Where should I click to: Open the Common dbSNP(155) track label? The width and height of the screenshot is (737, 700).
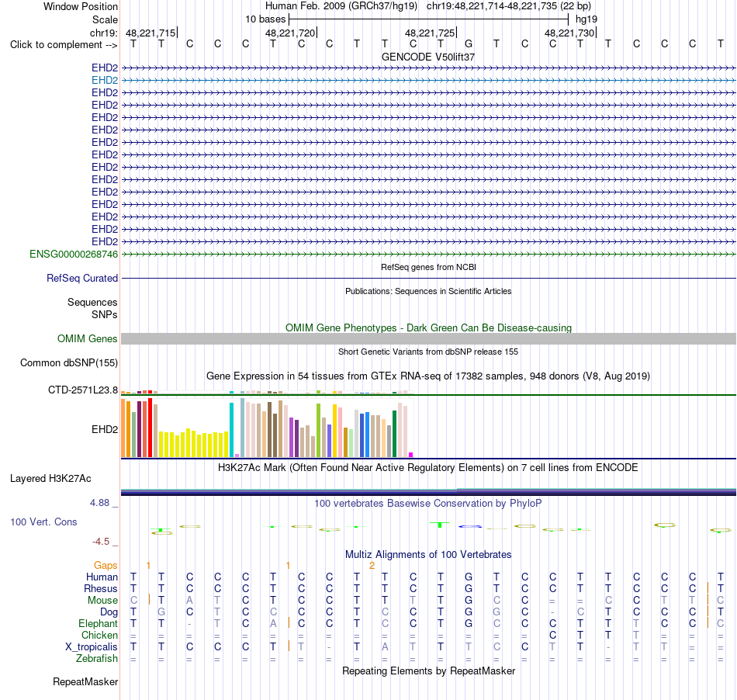point(68,363)
